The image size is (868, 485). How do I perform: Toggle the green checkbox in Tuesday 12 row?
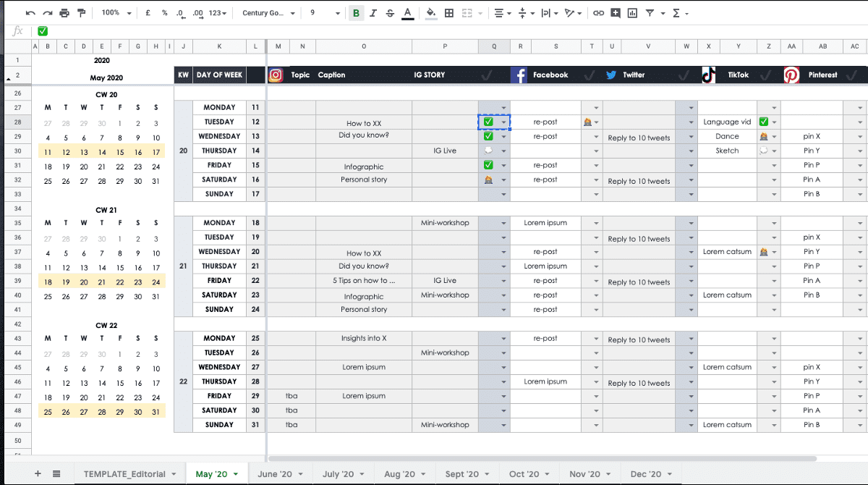[x=489, y=122]
